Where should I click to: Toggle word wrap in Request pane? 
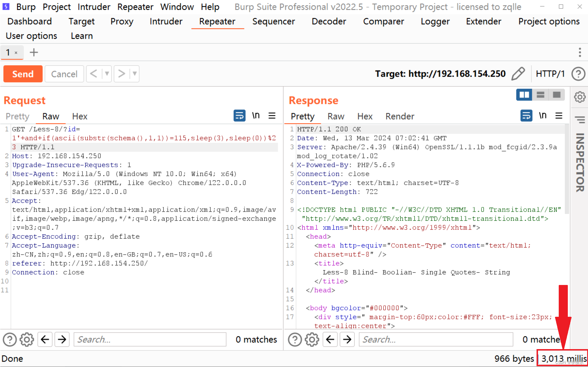(x=240, y=116)
